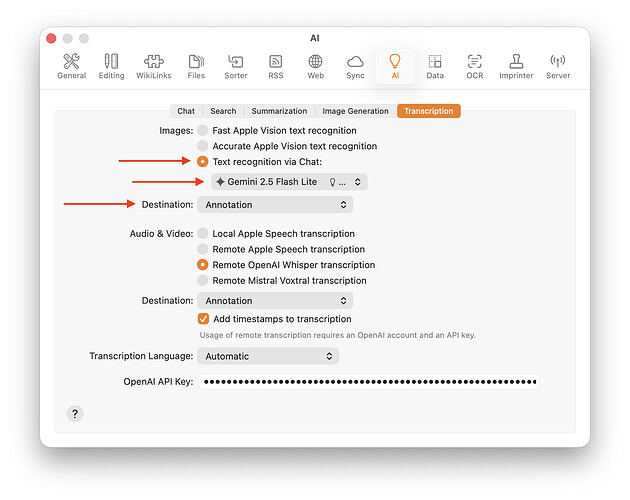Open the Web settings pane
Screen dimensions: 630x500
pos(315,67)
